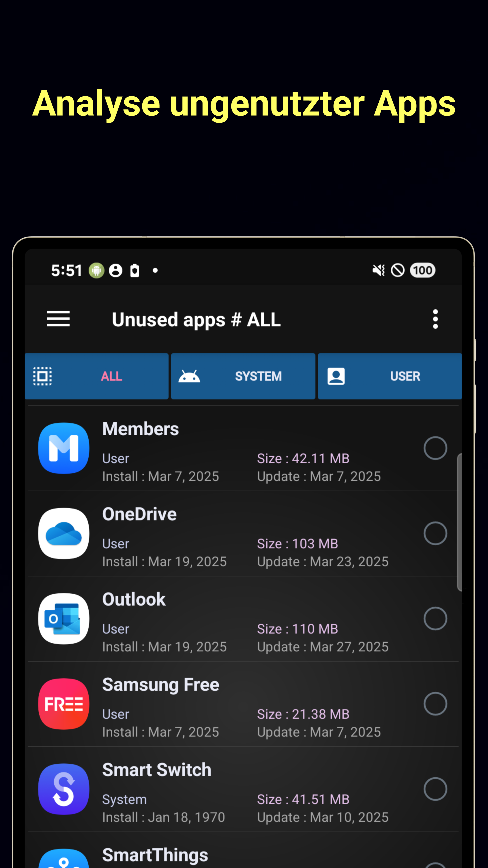Click the Unused apps # ALL title

point(196,320)
